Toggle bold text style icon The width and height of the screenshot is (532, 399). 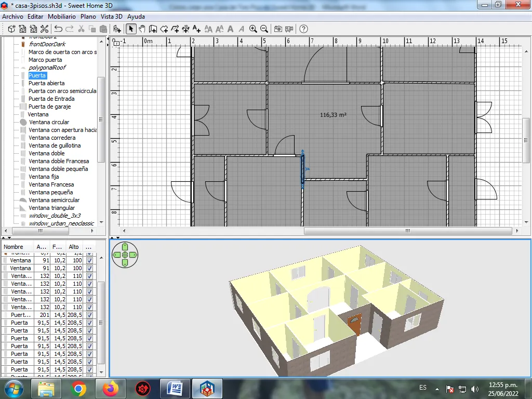pos(230,29)
